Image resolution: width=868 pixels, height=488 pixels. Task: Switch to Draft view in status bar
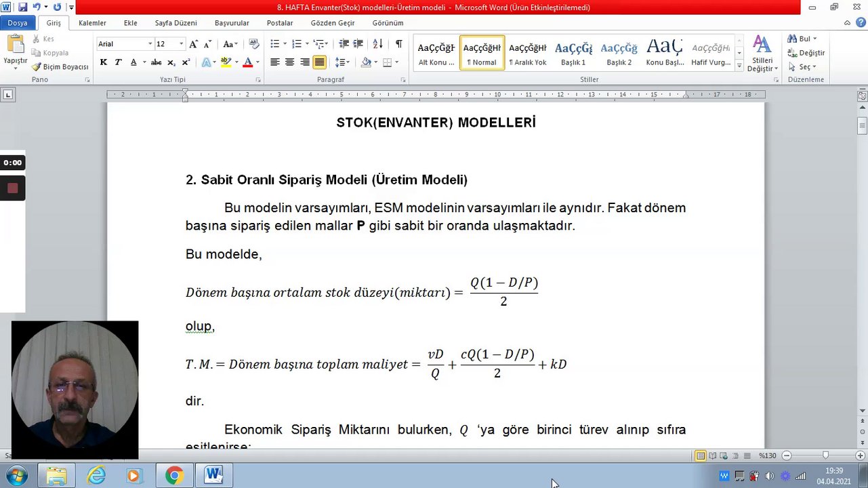click(747, 455)
